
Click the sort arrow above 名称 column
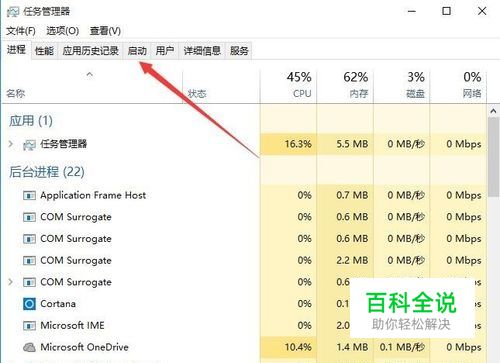[x=89, y=74]
